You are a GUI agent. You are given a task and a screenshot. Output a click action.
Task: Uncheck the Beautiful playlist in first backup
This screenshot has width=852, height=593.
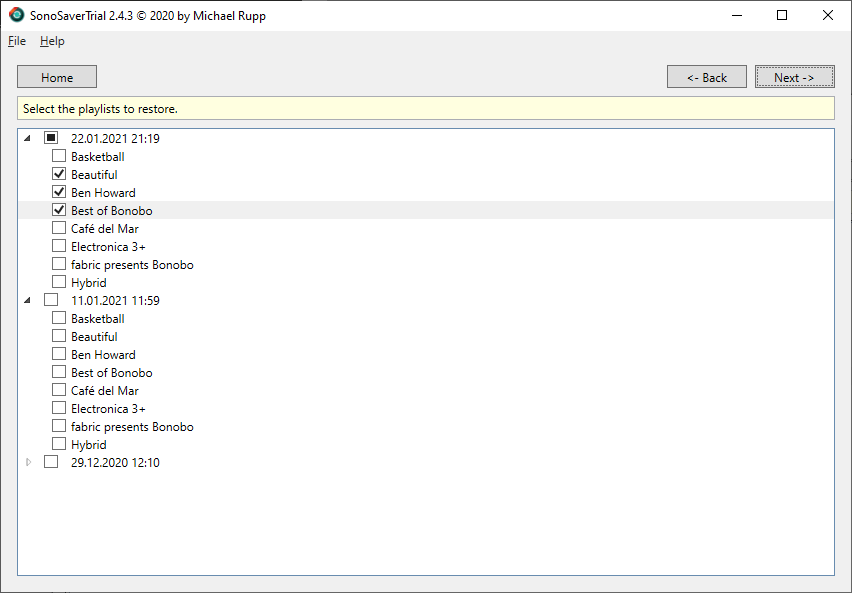pos(58,174)
